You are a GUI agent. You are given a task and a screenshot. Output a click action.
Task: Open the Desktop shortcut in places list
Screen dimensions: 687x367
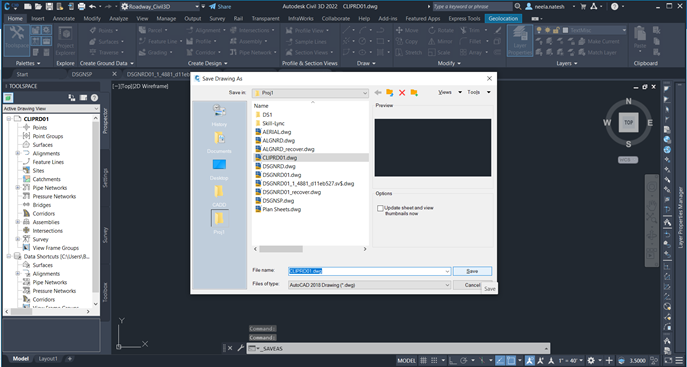[219, 169]
